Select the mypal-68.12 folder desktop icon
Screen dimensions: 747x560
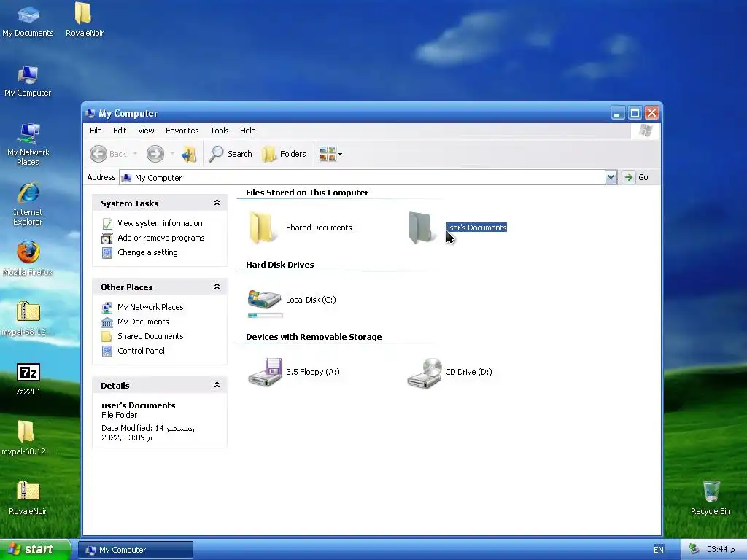[28, 438]
